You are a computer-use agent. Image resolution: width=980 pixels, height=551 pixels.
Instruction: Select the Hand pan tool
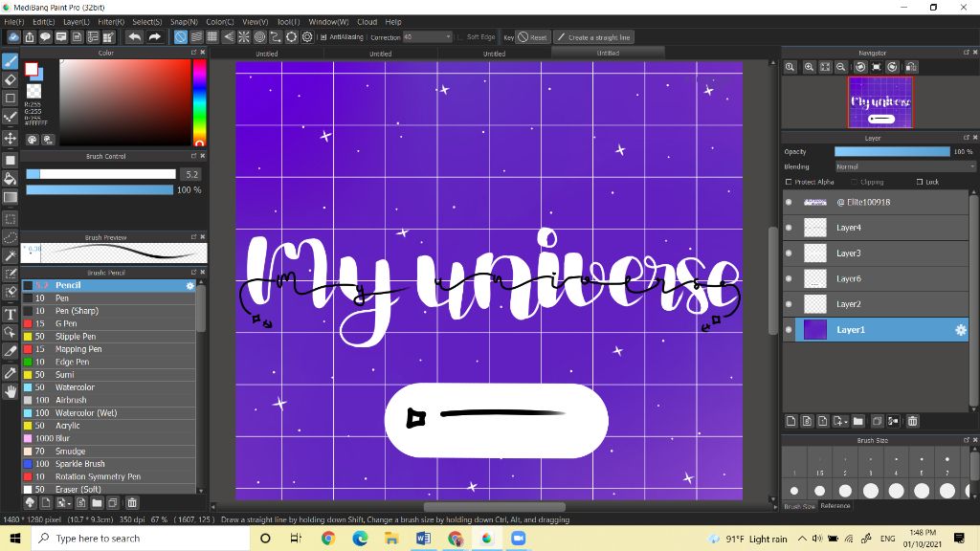10,391
